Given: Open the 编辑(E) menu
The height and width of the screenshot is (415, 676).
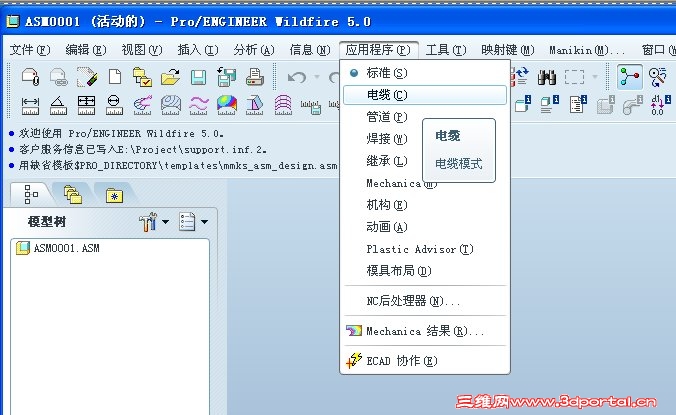Looking at the screenshot, I should point(86,50).
